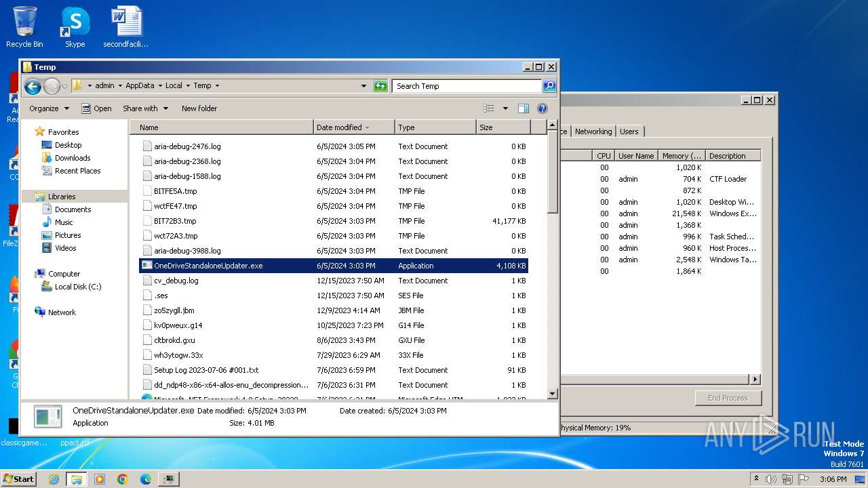This screenshot has height=488, width=868.
Task: Select Setup Log 2023-07-06 #001.txt
Action: (x=333, y=370)
